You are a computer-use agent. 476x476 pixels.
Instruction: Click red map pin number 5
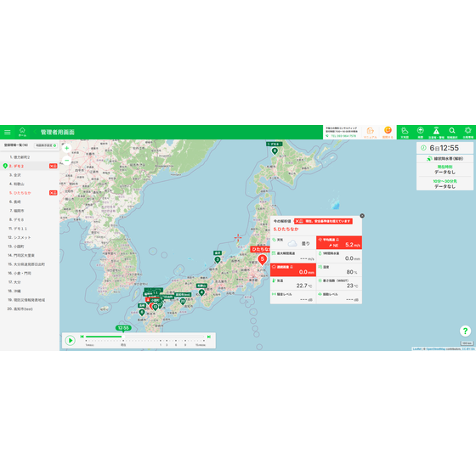[x=263, y=260]
